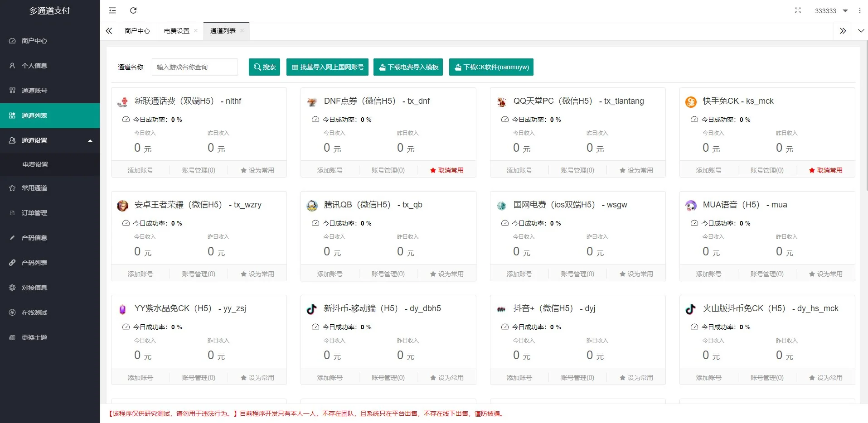Open the tab overflow chevron menu
This screenshot has height=423, width=868.
(x=861, y=31)
